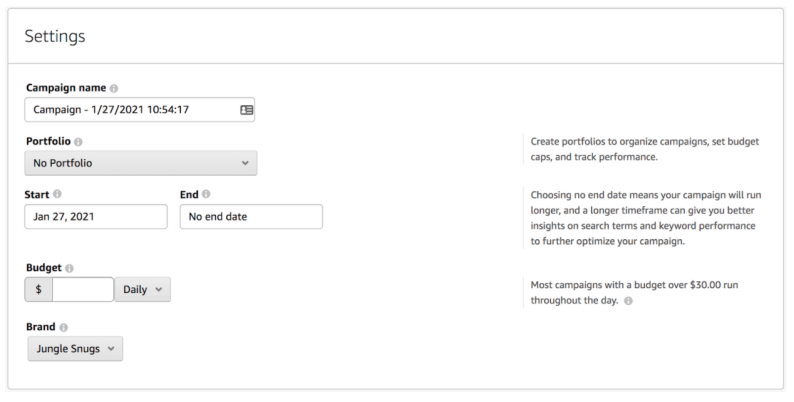The width and height of the screenshot is (794, 402).
Task: Open the Jungle Snugs brand dropdown
Action: click(75, 349)
